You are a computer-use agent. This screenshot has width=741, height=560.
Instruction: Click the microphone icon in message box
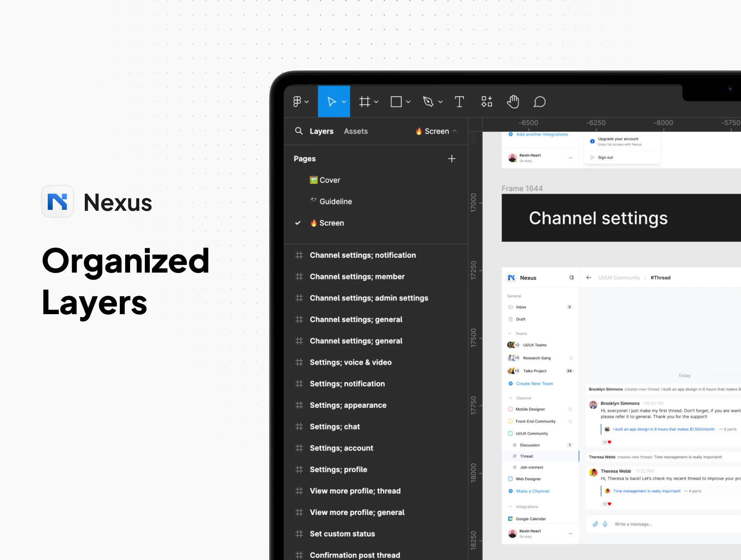pos(605,524)
